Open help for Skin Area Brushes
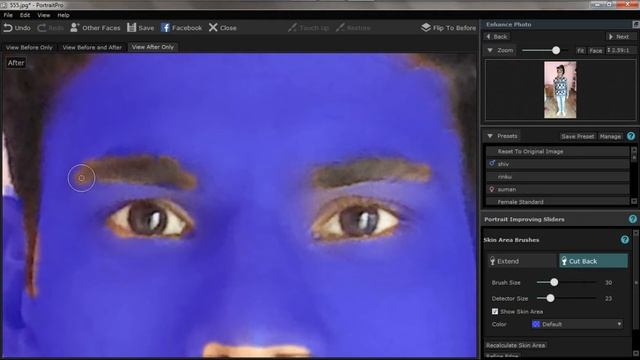The image size is (640, 360). click(x=624, y=240)
